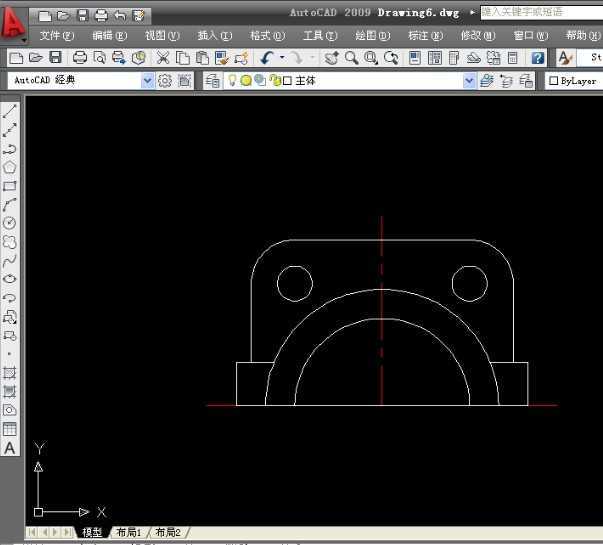603x545 pixels.
Task: Open the 窗口 menu
Action: (x=531, y=36)
